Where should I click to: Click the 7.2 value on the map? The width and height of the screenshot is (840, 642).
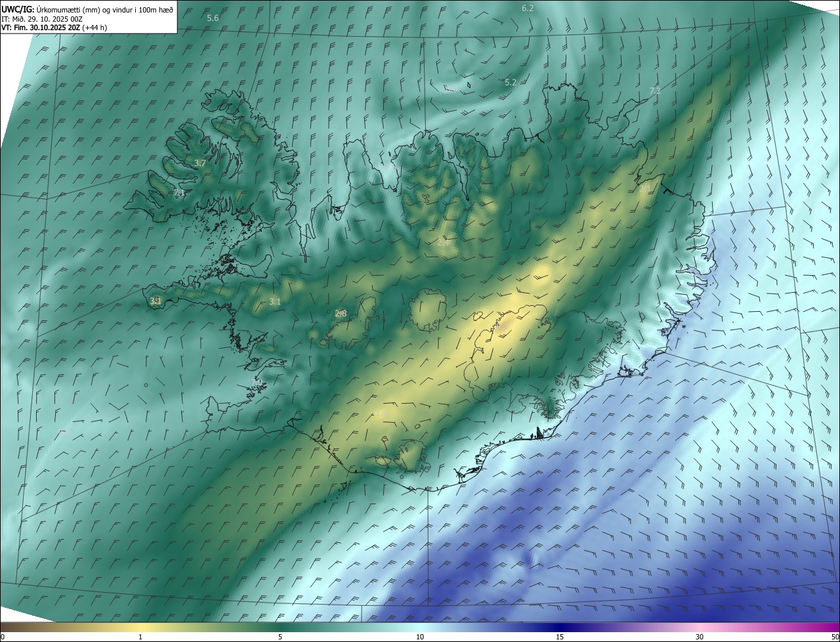655,91
